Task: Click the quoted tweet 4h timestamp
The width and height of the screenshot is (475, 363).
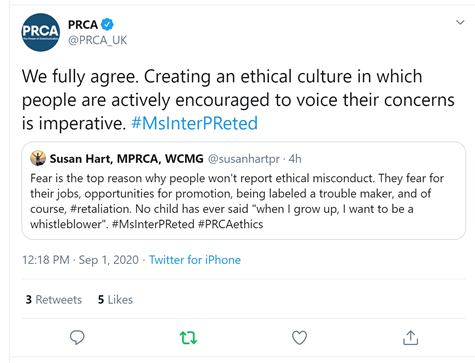Action: point(295,159)
